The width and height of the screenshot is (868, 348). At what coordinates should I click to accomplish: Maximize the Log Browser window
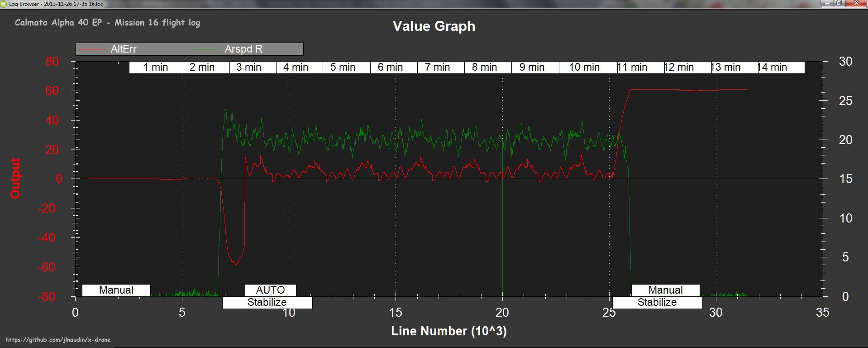[839, 3]
